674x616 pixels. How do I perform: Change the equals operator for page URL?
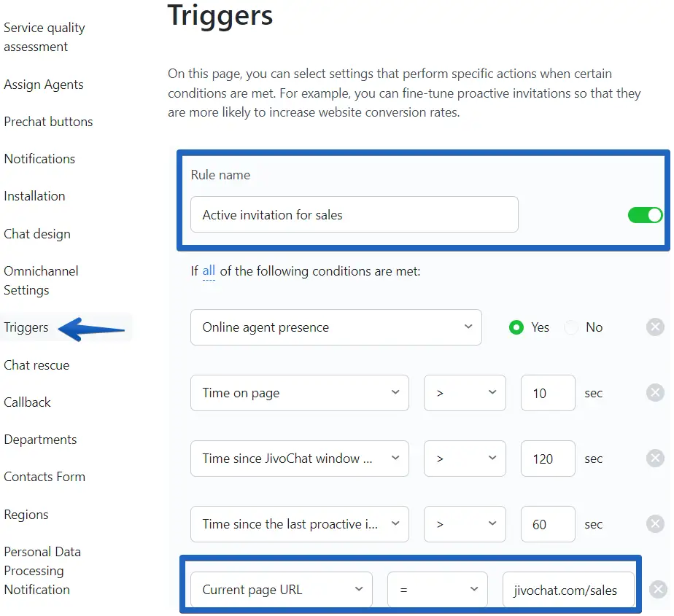click(x=438, y=590)
